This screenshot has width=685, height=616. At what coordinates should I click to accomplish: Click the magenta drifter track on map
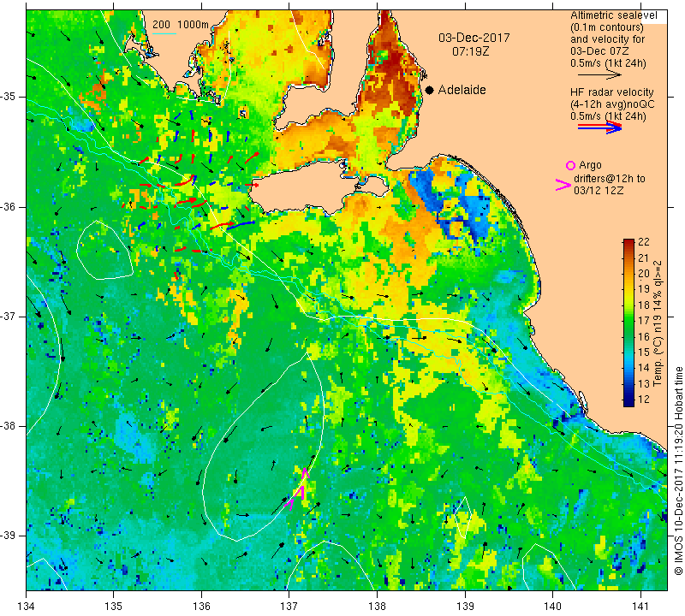click(x=297, y=489)
